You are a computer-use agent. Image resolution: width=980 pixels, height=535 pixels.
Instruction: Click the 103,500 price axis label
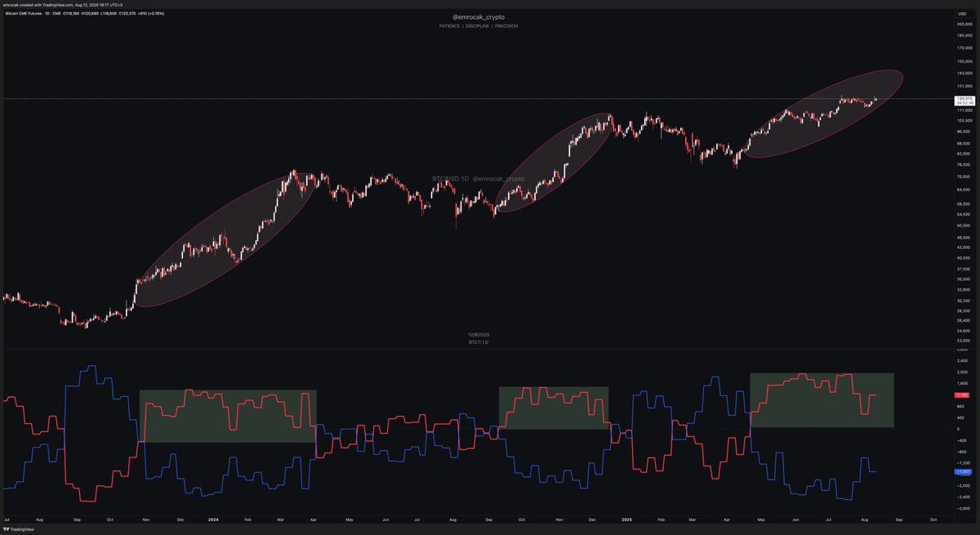964,120
